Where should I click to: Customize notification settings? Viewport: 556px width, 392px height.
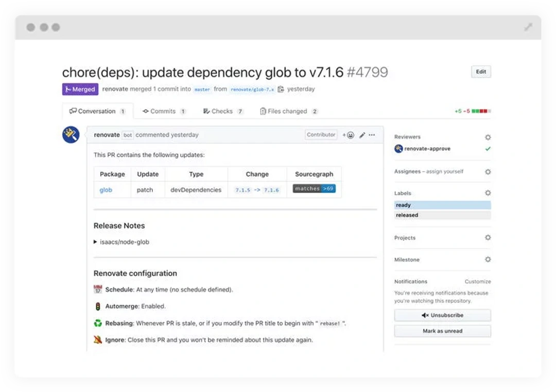(x=478, y=282)
